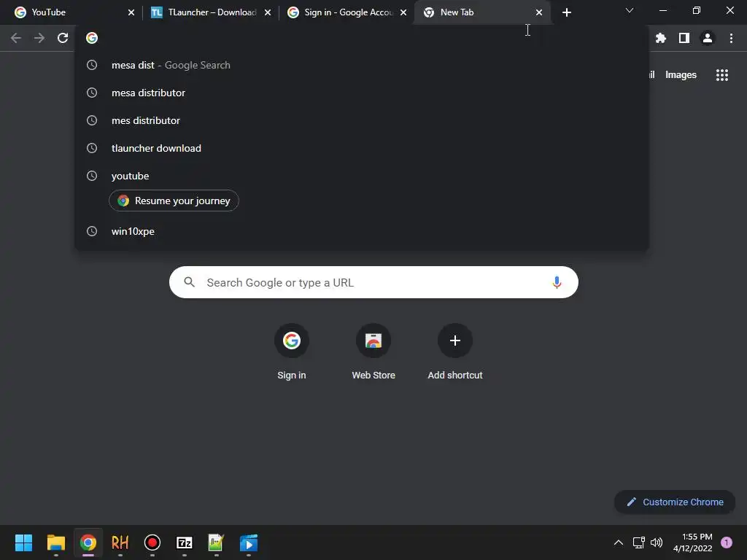747x560 pixels.
Task: Start voice search with the microphone
Action: pos(557,282)
